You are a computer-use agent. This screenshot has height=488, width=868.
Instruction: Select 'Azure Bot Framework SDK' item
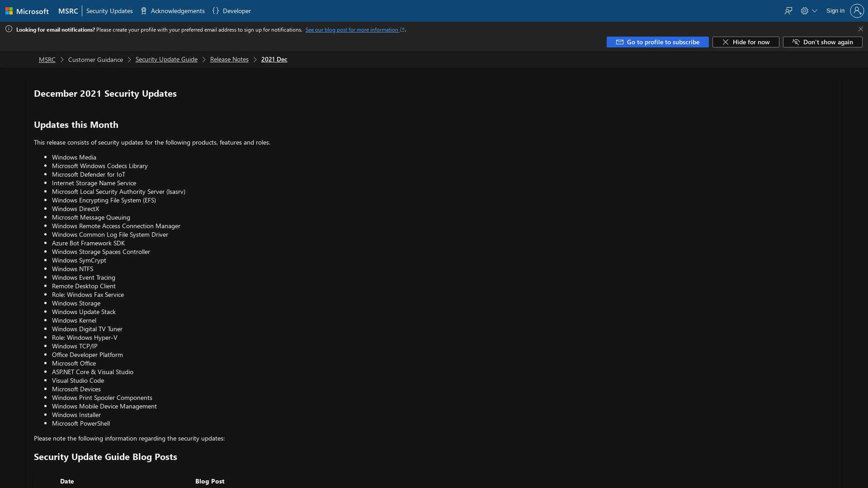point(88,243)
